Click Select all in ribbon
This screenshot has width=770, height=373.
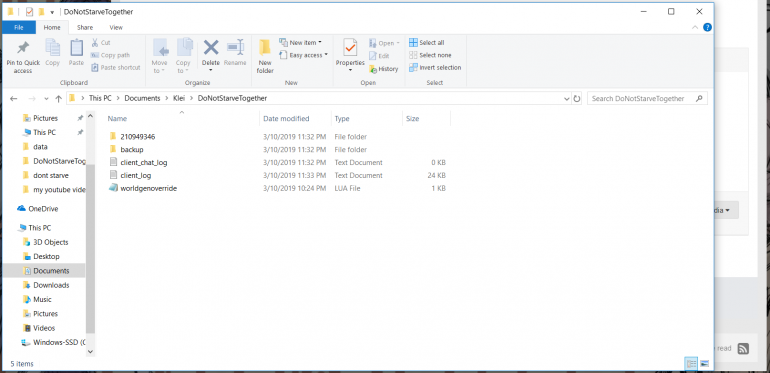(427, 43)
